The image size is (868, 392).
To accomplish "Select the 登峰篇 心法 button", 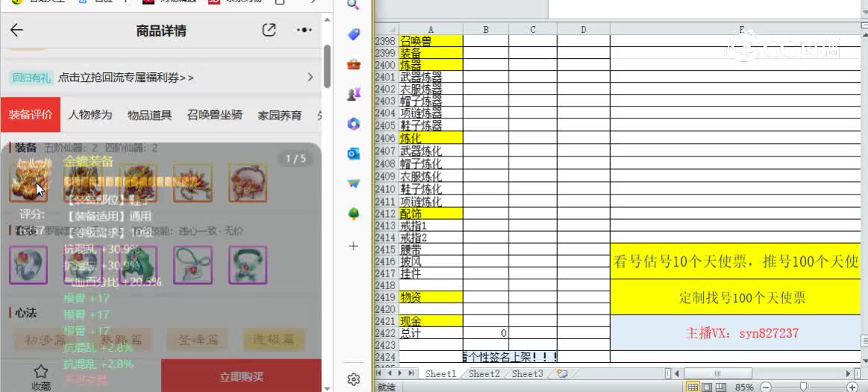I will 197,340.
